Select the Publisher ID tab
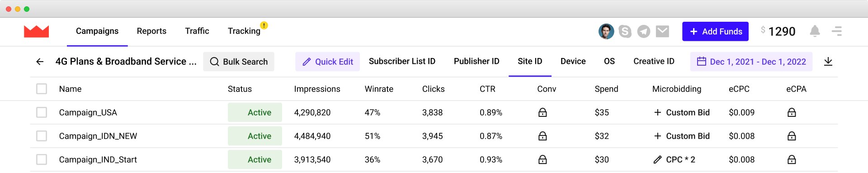 (x=476, y=61)
